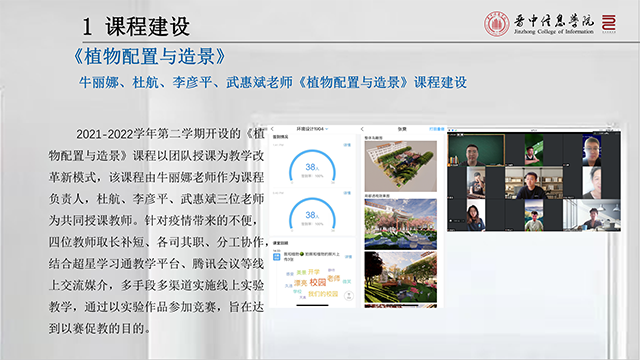Select the long-haired woman in bottom row
The width and height of the screenshot is (640, 360).
476,216
